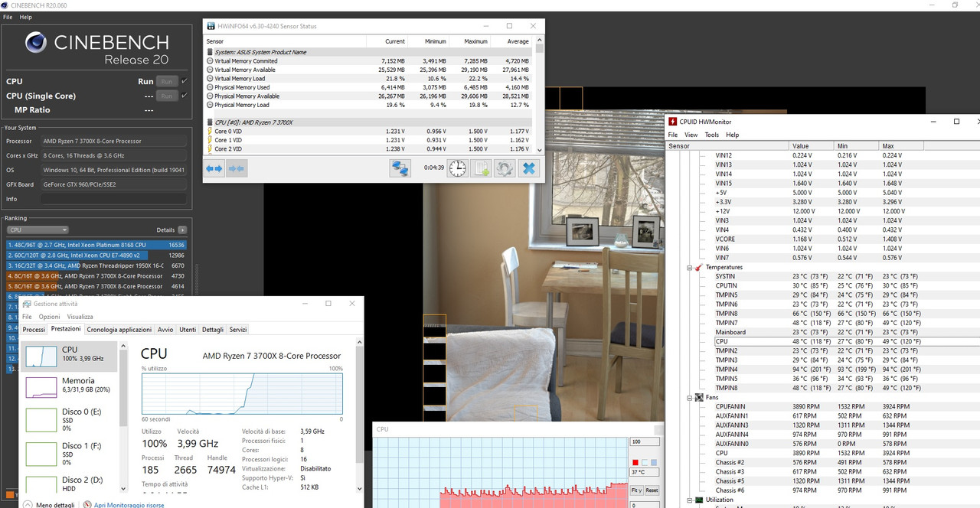Click white color swatch in CPU graph
This screenshot has width=980, height=508.
coord(644,462)
